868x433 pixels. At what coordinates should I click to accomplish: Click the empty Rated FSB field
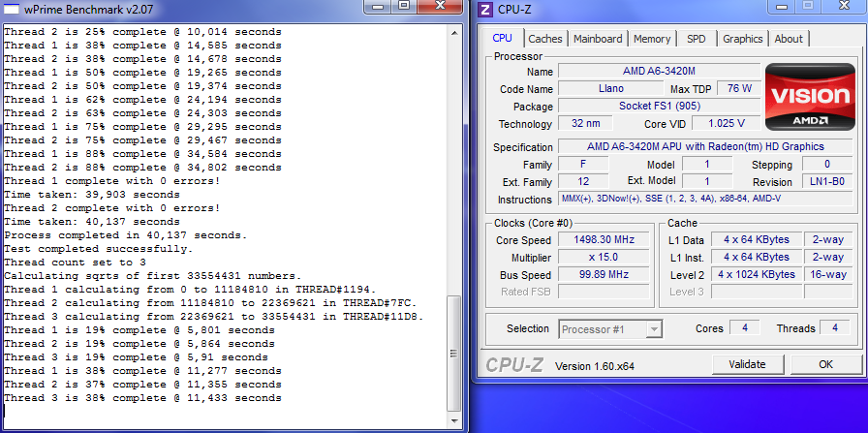tap(604, 292)
